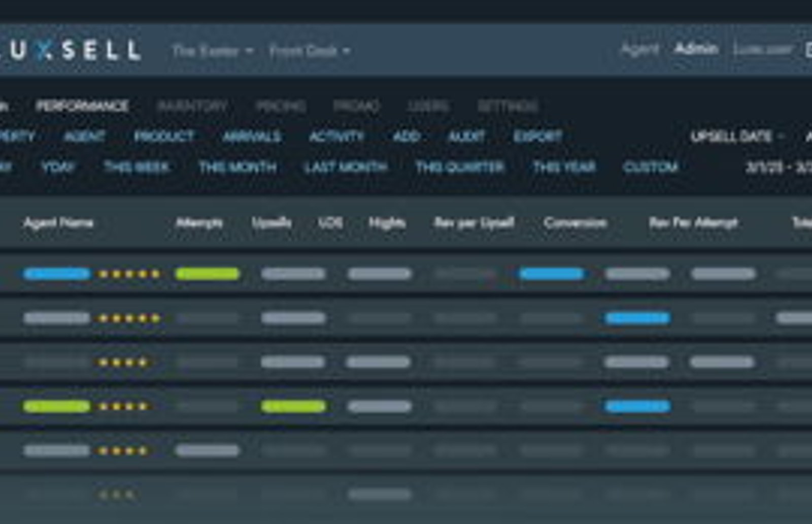
Task: Sort by Attempts column header
Action: coord(199,222)
